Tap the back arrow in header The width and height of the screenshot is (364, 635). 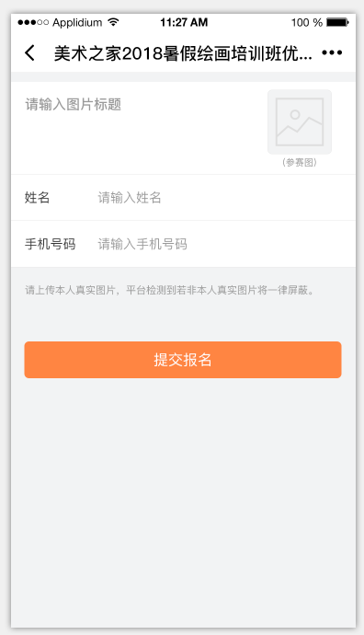(29, 53)
